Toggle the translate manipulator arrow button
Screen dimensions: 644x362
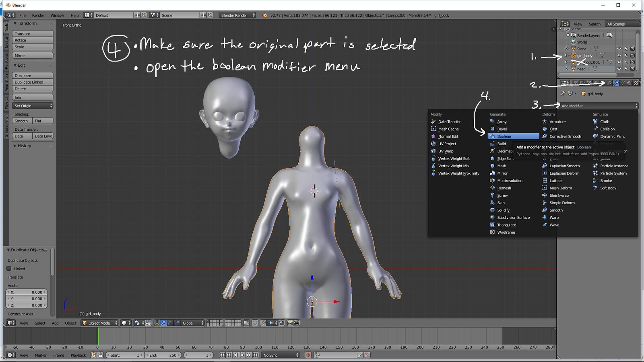click(163, 323)
